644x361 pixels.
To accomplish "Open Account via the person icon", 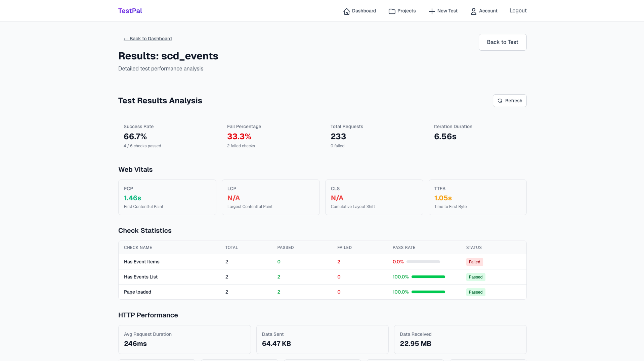I will pos(473,11).
